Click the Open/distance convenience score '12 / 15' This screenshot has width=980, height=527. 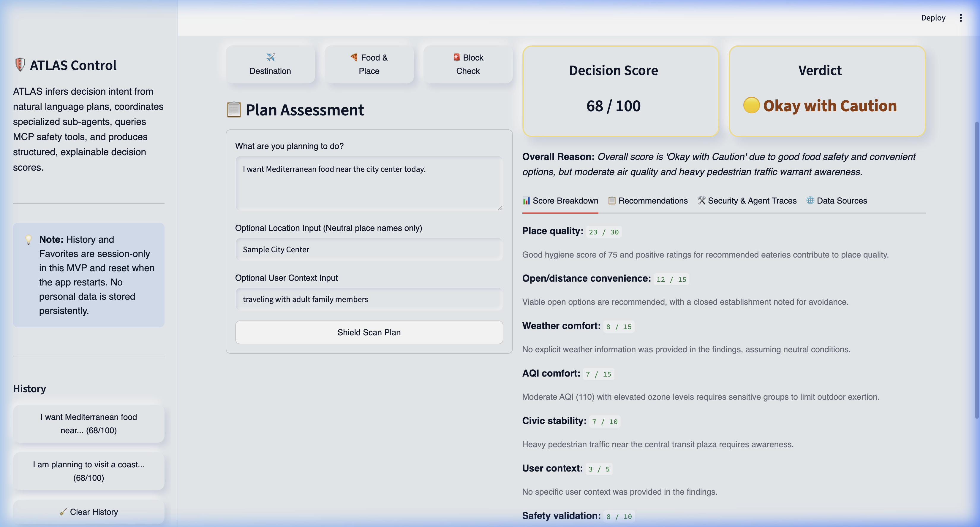[x=671, y=280]
